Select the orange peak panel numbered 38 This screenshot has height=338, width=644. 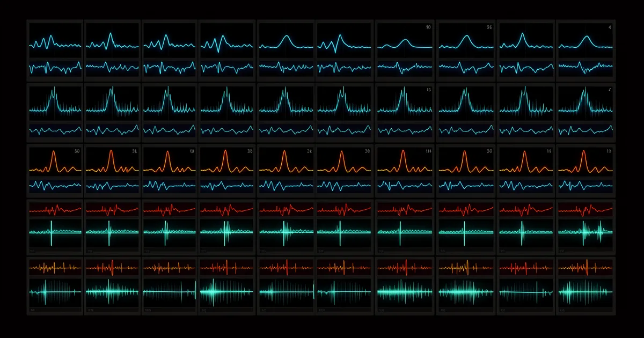click(x=227, y=170)
